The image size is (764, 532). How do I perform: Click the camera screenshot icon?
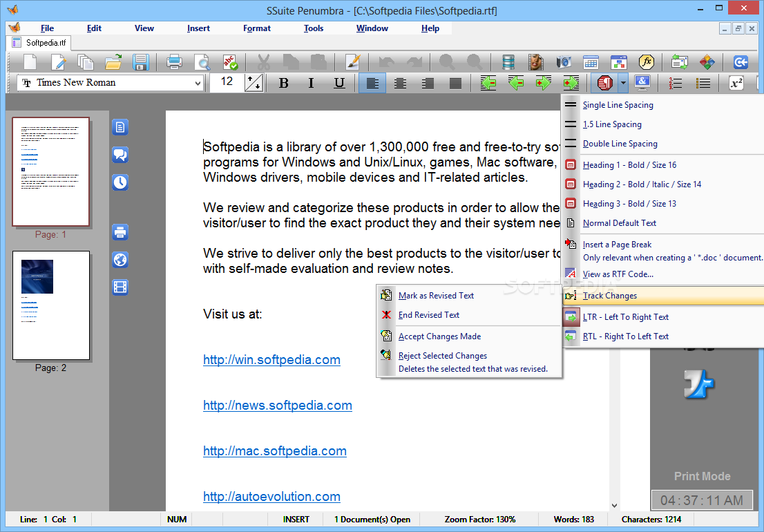click(563, 62)
